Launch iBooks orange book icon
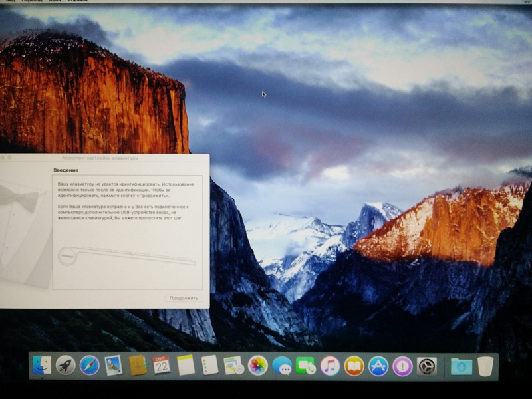This screenshot has height=399, width=532. 354,366
